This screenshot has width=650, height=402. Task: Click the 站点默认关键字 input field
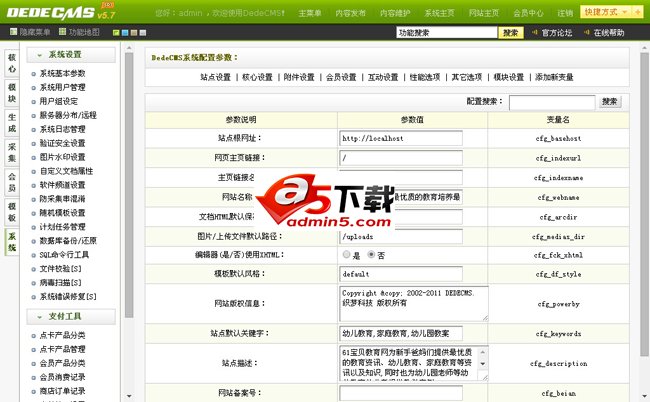tap(400, 333)
